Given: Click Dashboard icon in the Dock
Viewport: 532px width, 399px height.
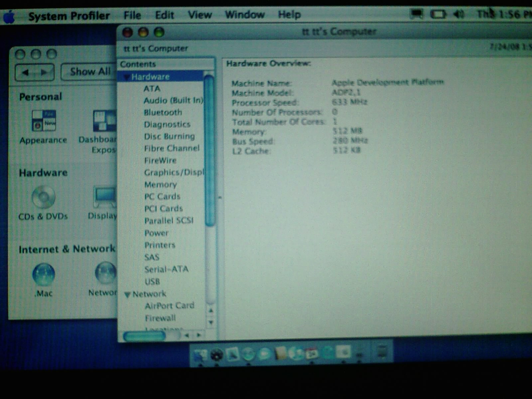Looking at the screenshot, I should coord(217,355).
